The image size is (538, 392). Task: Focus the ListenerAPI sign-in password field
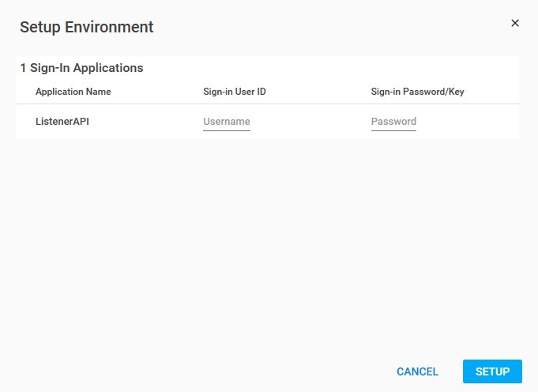click(393, 122)
